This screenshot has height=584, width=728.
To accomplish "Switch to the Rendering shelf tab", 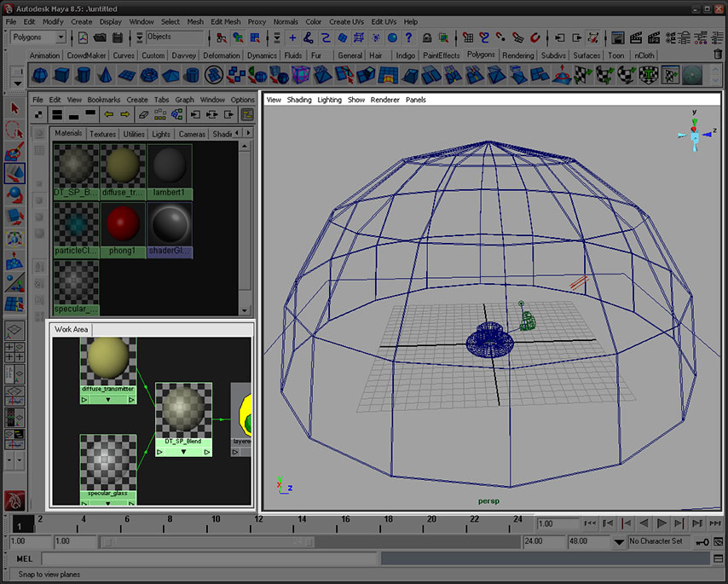I will tap(517, 55).
